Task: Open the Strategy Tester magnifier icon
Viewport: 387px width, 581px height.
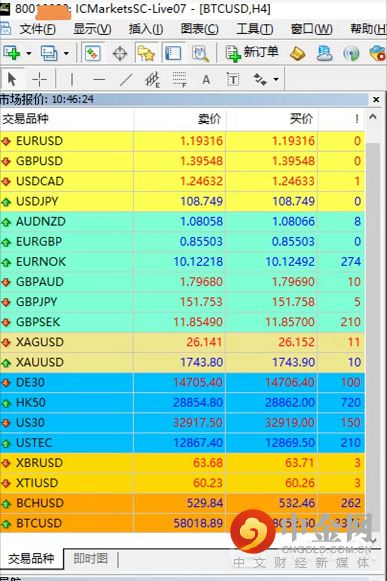Action: click(x=201, y=54)
